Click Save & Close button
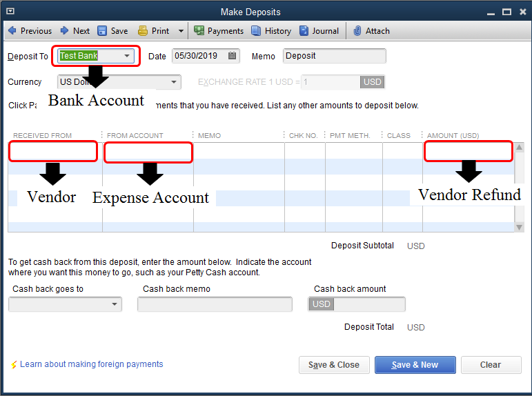Screen dimensions: 532x396 (x=334, y=365)
